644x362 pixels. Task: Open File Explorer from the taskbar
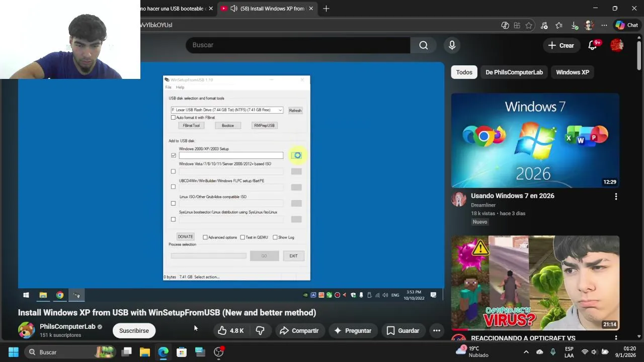[145, 352]
